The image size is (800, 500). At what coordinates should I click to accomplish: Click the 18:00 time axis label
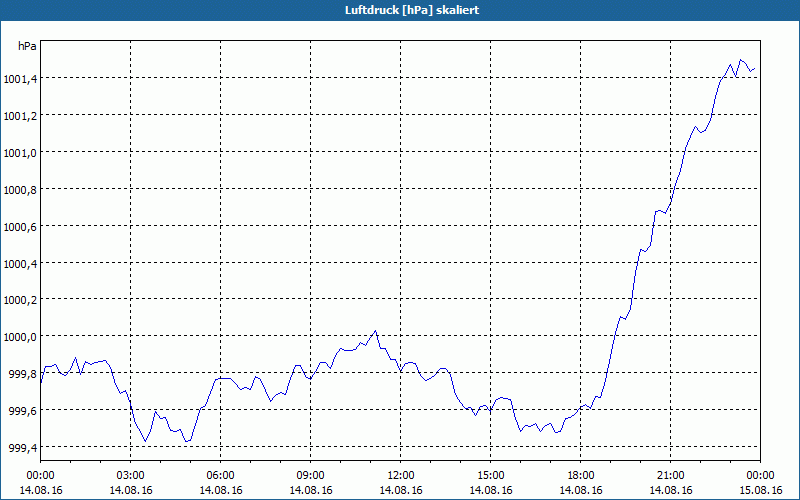point(581,476)
